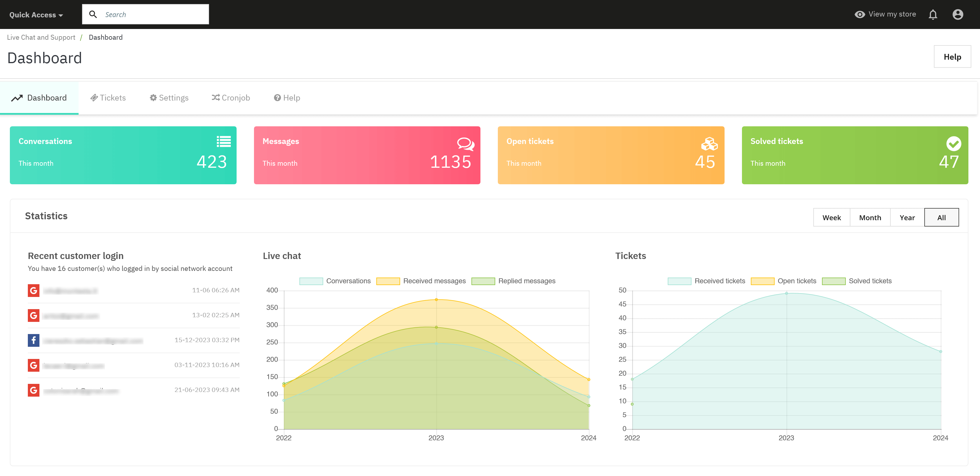The image size is (980, 476).
Task: Click the Settings gear icon
Action: pos(153,98)
